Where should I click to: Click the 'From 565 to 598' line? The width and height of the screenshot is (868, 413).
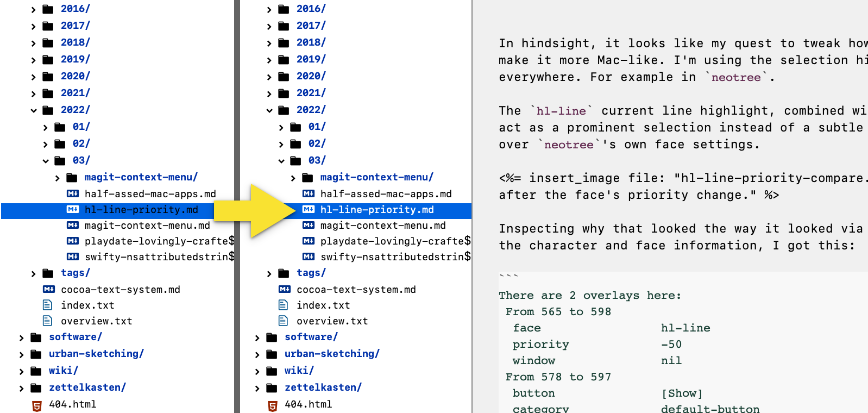coord(558,311)
